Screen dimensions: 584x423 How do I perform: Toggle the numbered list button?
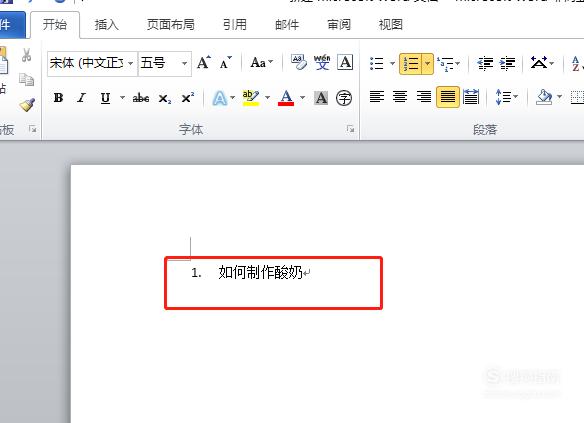[411, 64]
